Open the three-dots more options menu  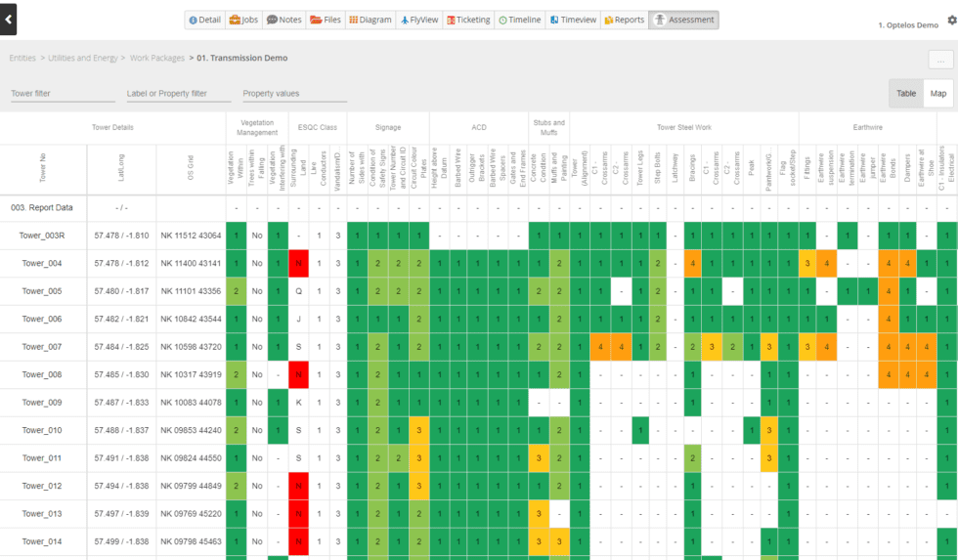939,60
